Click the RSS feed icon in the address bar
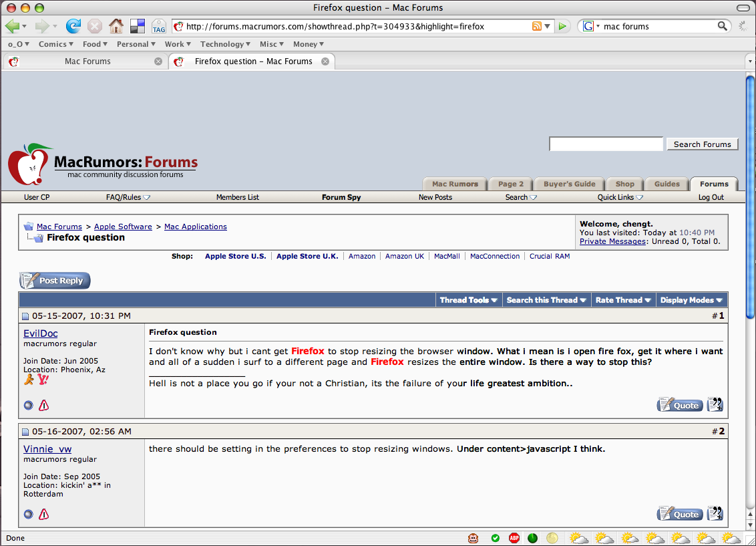Screen dimensions: 756x546 point(537,26)
